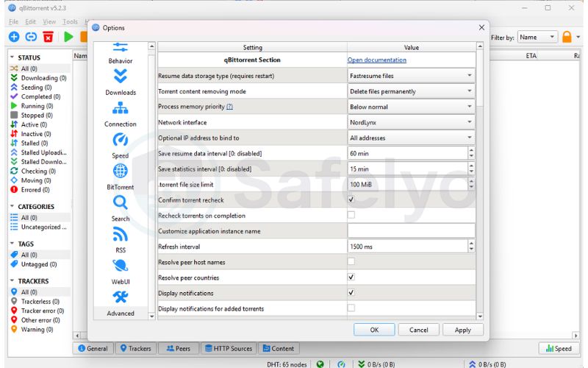Open the Speed options section
This screenshot has height=368, width=588.
pyautogui.click(x=121, y=146)
